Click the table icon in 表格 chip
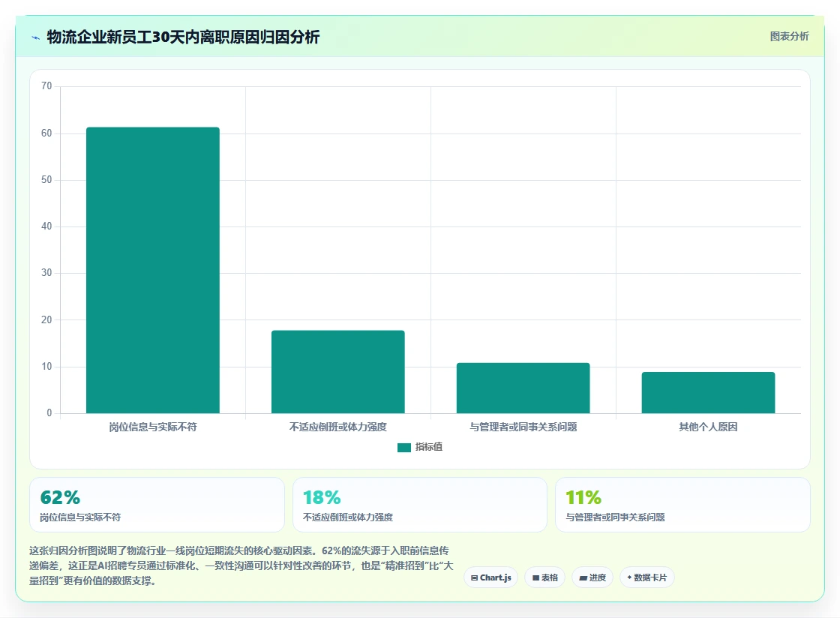The width and height of the screenshot is (840, 618). 535,577
